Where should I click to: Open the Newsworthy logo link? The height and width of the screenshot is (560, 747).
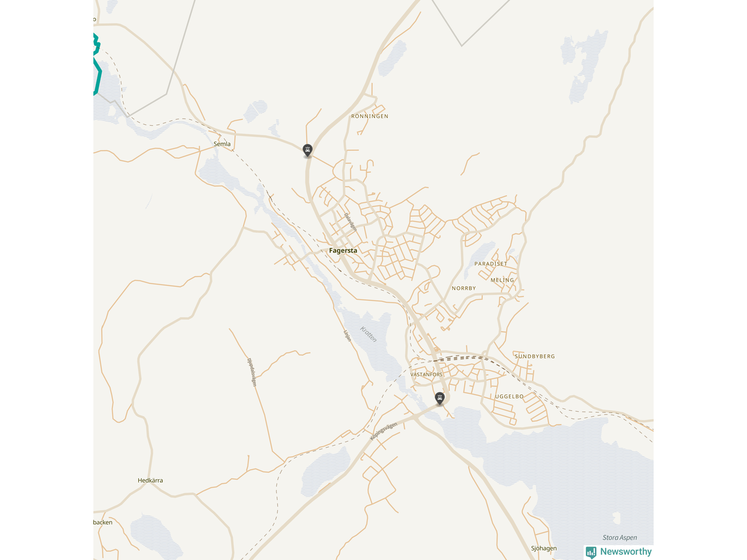619,552
